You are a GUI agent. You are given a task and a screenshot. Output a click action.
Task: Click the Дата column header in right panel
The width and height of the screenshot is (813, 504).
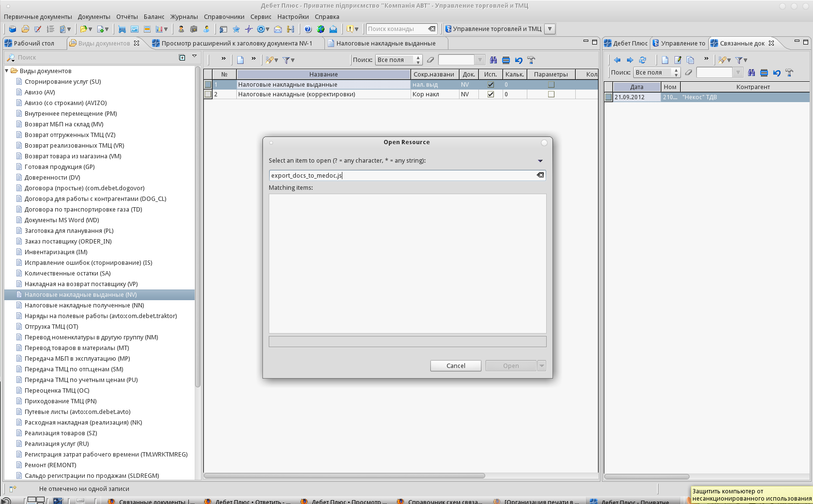[637, 87]
